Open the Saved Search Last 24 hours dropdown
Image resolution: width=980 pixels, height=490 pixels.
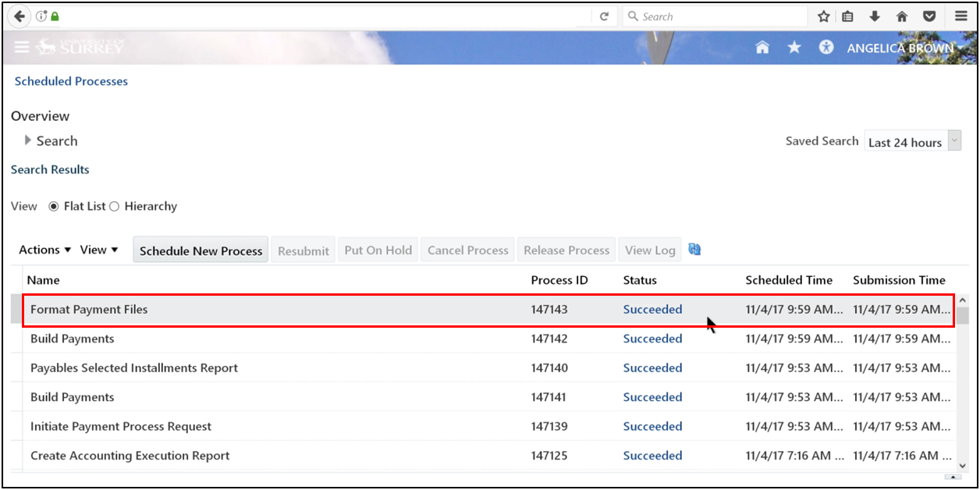(953, 140)
